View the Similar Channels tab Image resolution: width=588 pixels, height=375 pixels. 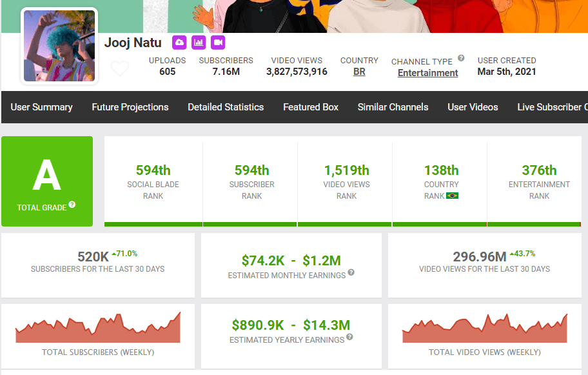pyautogui.click(x=393, y=107)
